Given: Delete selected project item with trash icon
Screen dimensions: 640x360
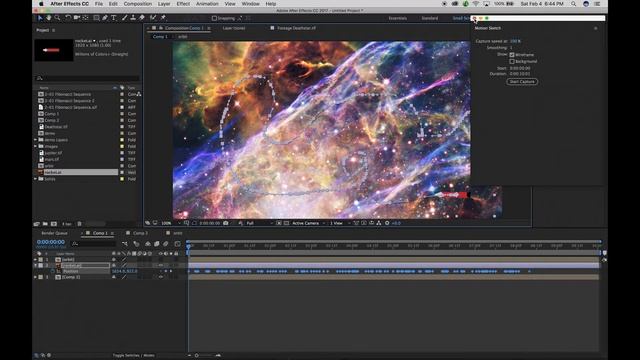Looking at the screenshot, I should (x=80, y=224).
